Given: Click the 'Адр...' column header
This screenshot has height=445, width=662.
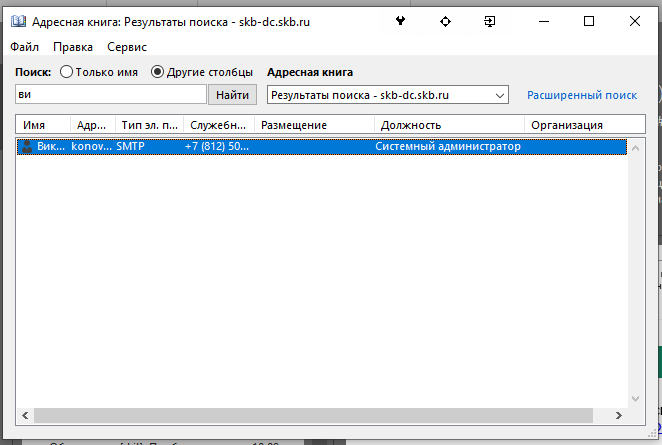Looking at the screenshot, I should (x=93, y=125).
